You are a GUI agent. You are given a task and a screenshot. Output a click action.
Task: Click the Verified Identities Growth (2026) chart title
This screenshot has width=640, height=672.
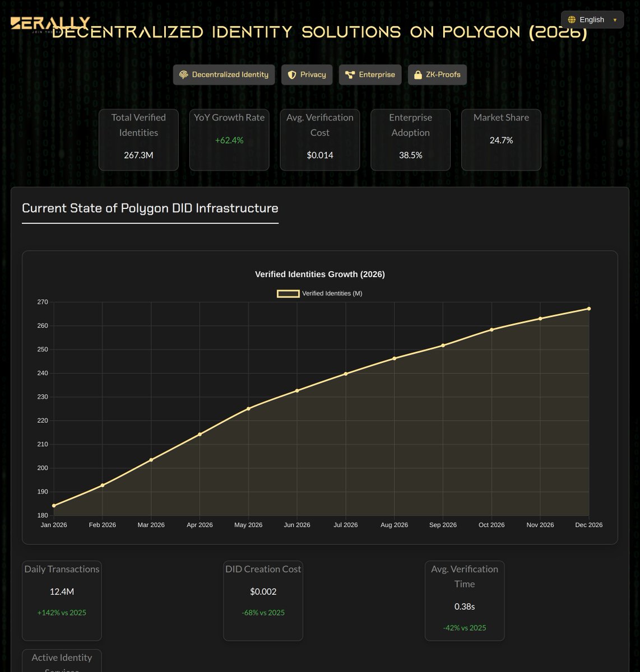coord(320,274)
